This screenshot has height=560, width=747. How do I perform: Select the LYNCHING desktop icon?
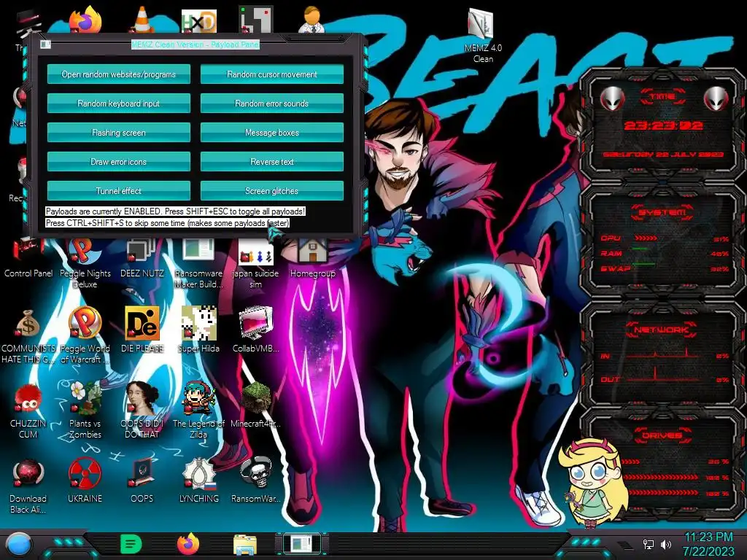[x=198, y=480]
